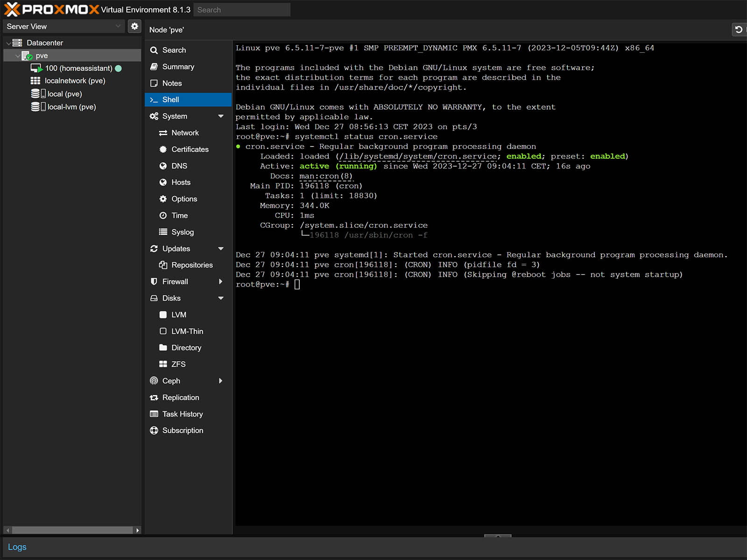Open the Server View dropdown

64,26
